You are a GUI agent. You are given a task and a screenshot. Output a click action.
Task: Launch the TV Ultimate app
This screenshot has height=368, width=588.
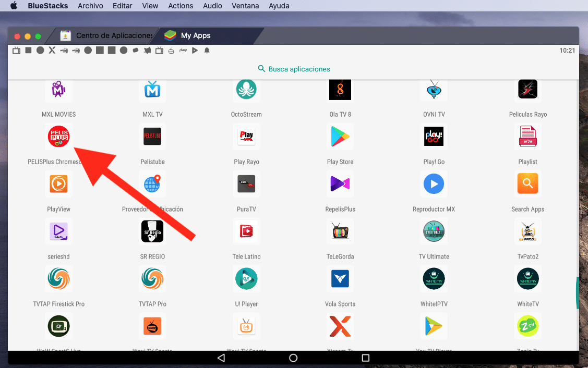click(x=434, y=231)
